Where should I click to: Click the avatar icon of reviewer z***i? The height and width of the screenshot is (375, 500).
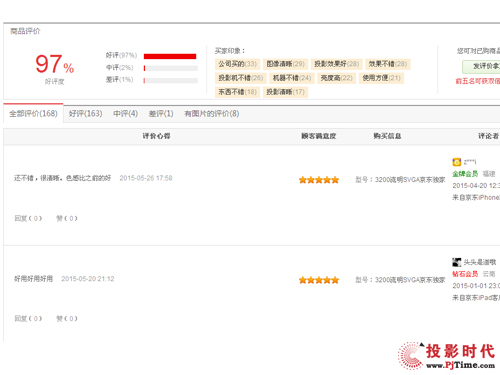(456, 162)
